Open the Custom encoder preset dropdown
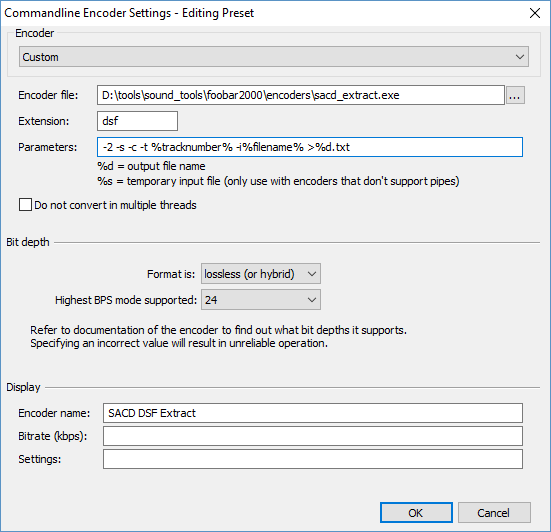Image resolution: width=551 pixels, height=532 pixels. click(274, 57)
